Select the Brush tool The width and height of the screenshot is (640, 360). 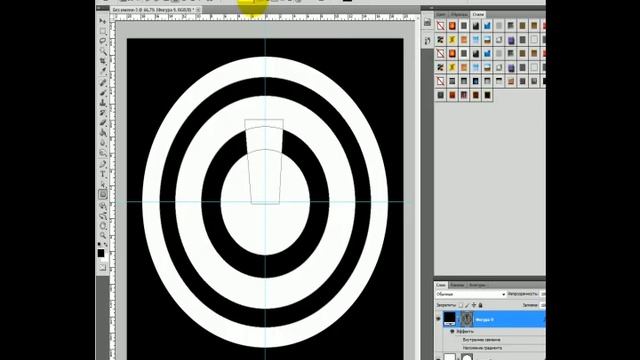103,93
